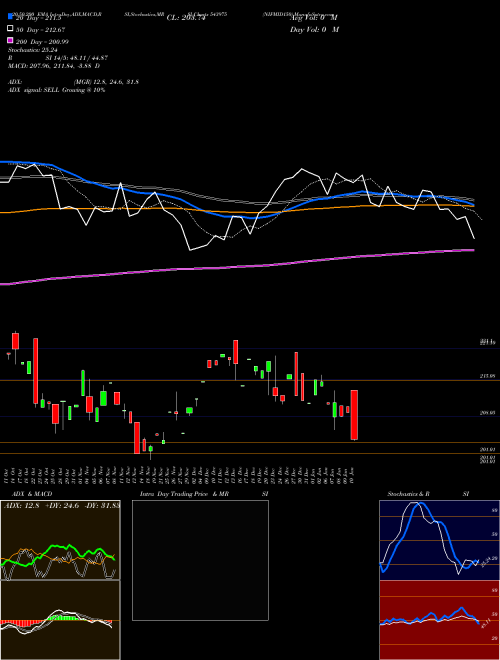Open the empty Intra Day Trading chart panel
This screenshot has width=500, height=660.
click(200, 560)
